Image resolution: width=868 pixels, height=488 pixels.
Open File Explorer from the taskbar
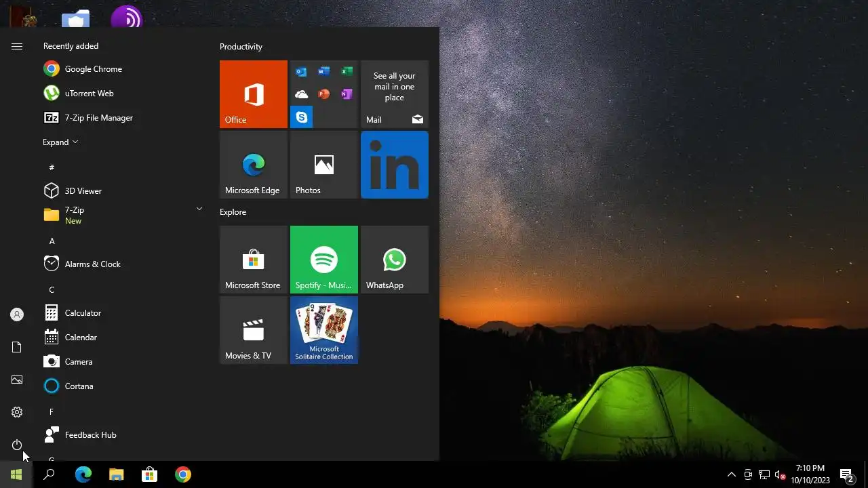pyautogui.click(x=117, y=474)
